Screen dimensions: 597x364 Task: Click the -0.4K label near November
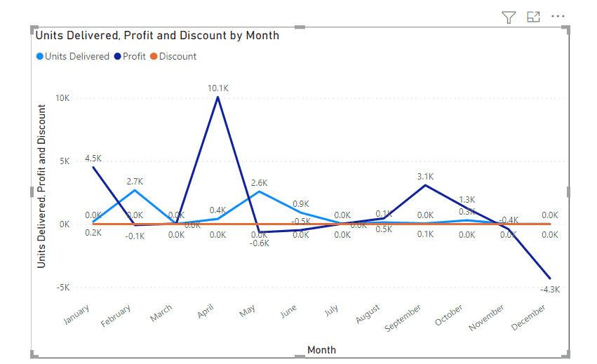pos(509,220)
